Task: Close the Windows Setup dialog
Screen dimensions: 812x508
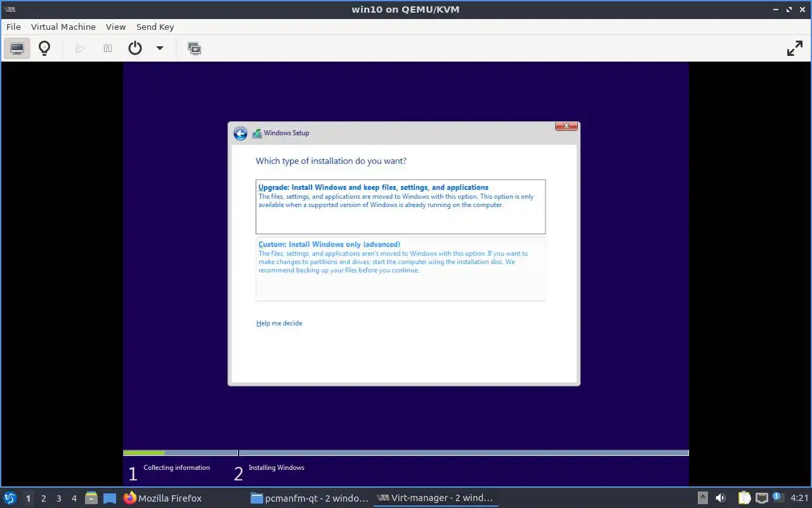Action: 566,126
